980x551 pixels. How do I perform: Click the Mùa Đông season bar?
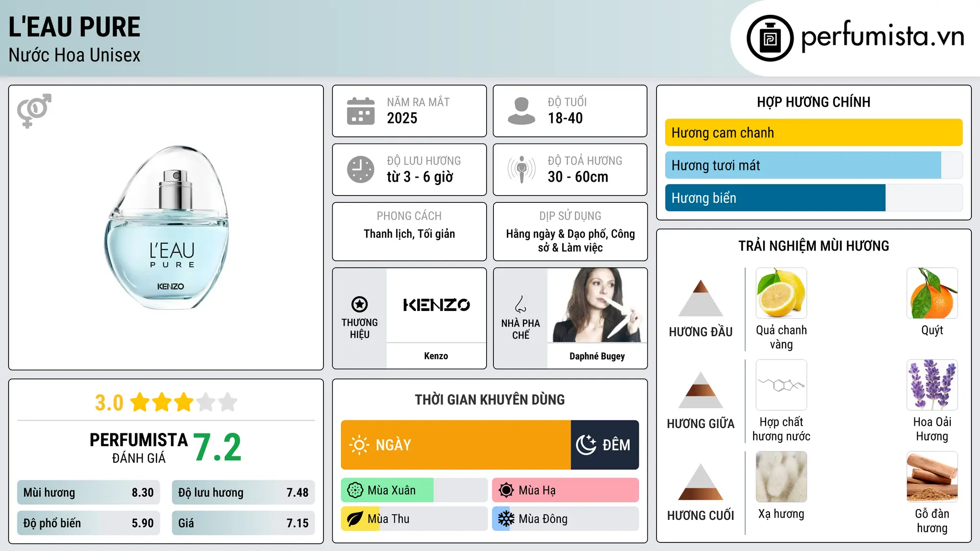click(565, 519)
